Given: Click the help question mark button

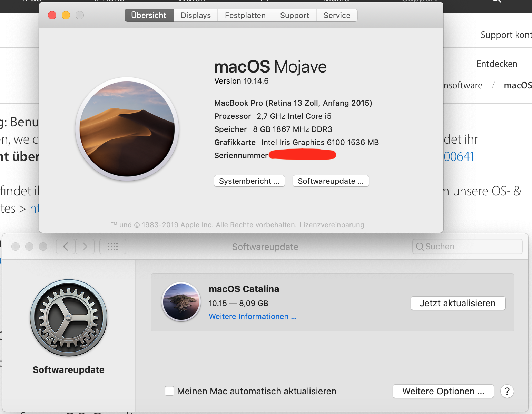Looking at the screenshot, I should point(507,391).
